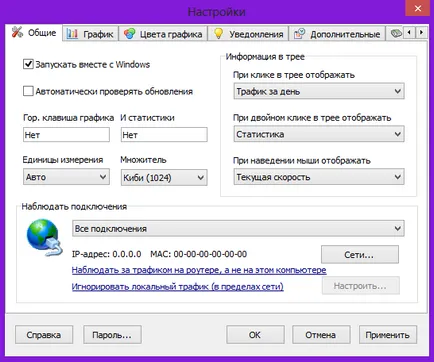Click the globe network icon
The width and height of the screenshot is (434, 362).
pyautogui.click(x=44, y=237)
